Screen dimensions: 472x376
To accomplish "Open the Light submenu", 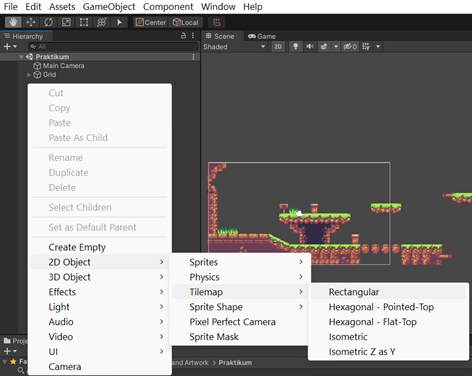I will click(99, 307).
